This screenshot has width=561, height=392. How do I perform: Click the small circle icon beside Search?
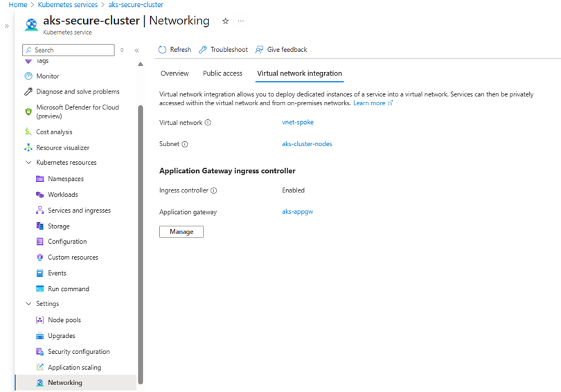(x=122, y=50)
